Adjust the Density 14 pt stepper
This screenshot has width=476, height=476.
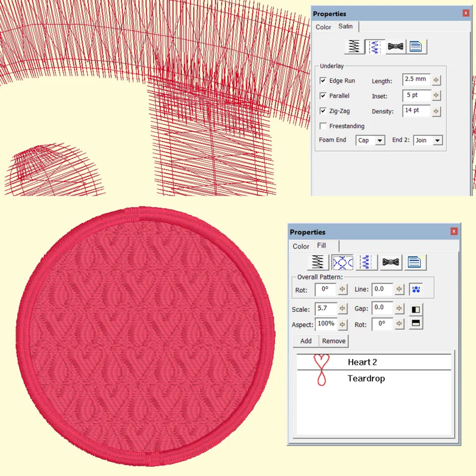436,111
